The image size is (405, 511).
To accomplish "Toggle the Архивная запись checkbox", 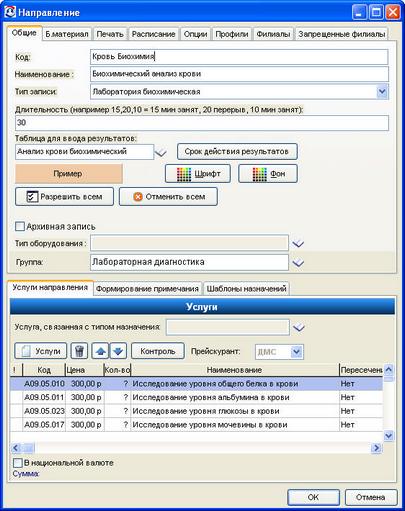I will coord(20,227).
